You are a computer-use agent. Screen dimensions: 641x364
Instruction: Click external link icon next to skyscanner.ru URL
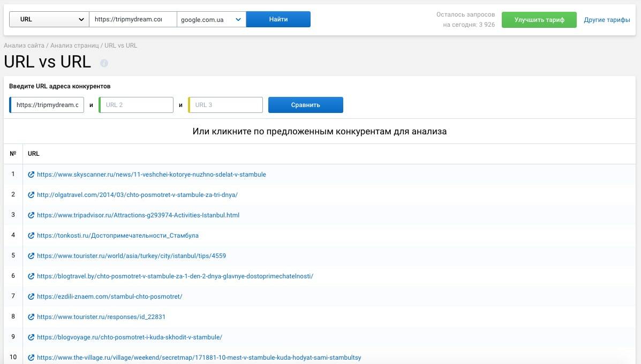tap(31, 175)
